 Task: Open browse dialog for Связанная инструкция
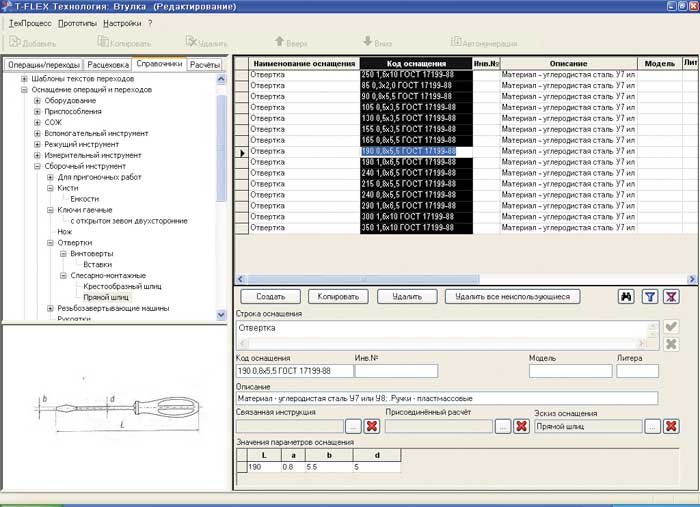click(353, 426)
